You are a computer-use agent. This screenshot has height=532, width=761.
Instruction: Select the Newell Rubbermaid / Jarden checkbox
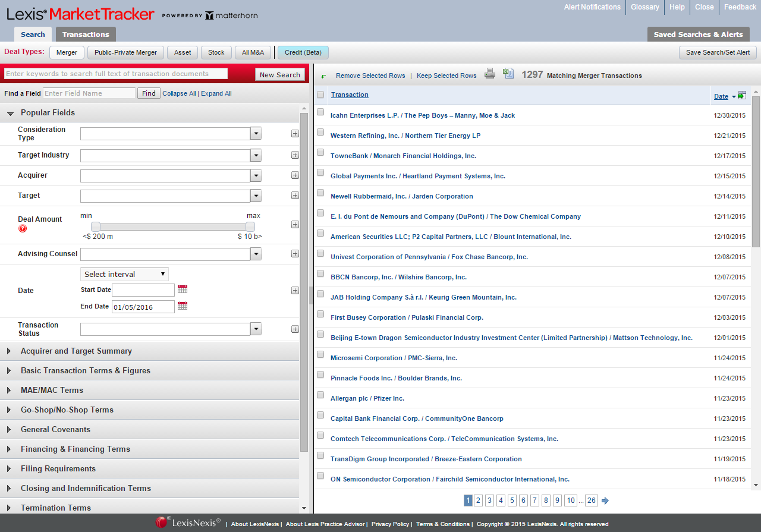click(x=320, y=193)
